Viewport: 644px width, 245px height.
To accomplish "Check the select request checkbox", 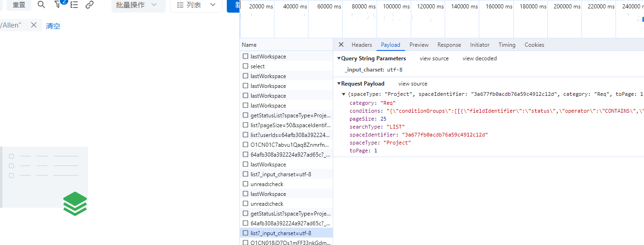I will tap(245, 66).
